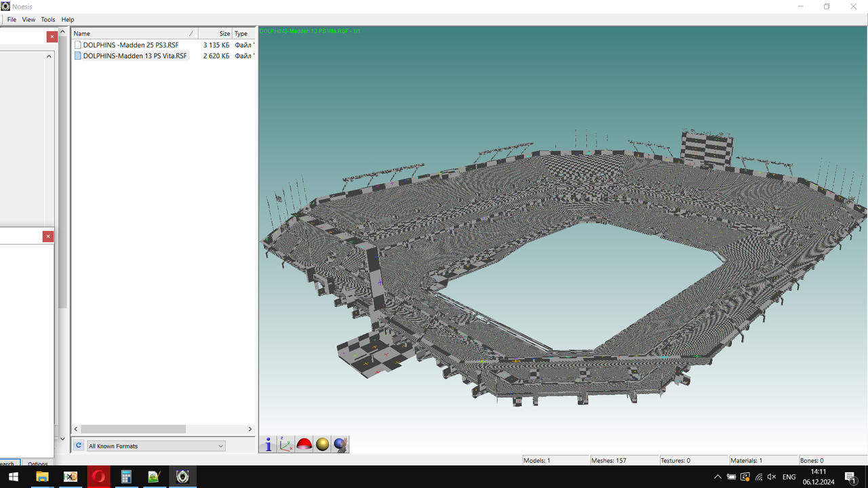Open the View menu

pyautogui.click(x=28, y=20)
